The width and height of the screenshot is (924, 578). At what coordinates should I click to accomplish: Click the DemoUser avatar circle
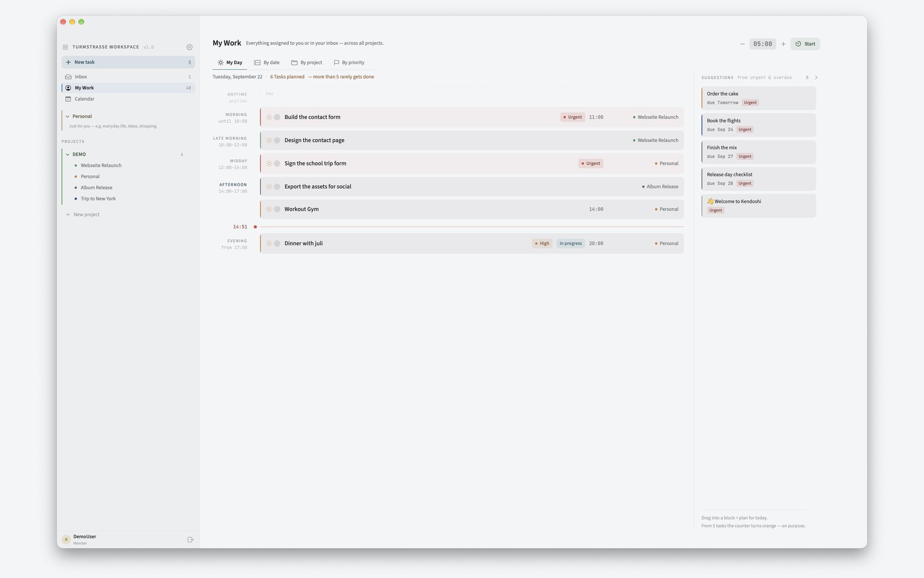66,539
